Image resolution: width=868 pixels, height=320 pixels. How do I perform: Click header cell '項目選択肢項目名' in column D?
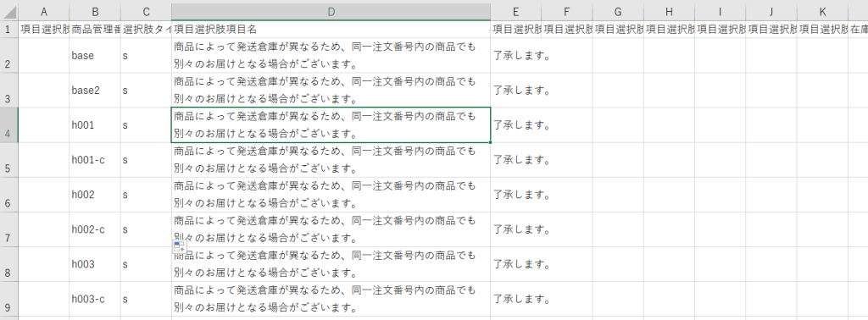(x=331, y=29)
